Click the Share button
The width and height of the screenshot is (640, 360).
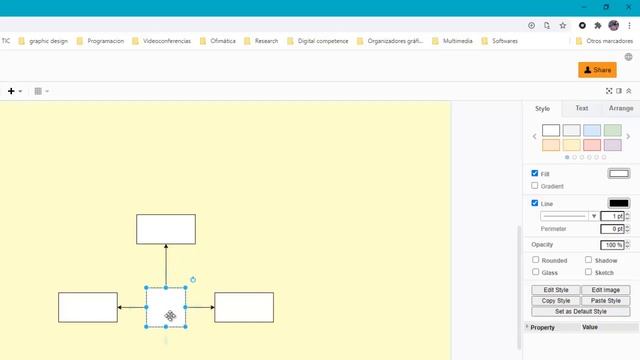click(x=597, y=70)
